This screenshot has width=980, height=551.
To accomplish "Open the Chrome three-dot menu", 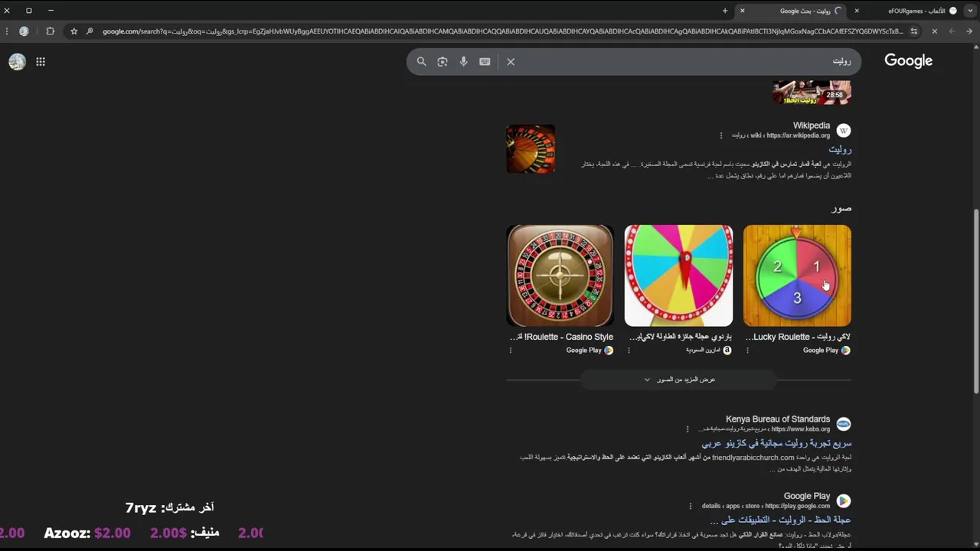I will [7, 31].
